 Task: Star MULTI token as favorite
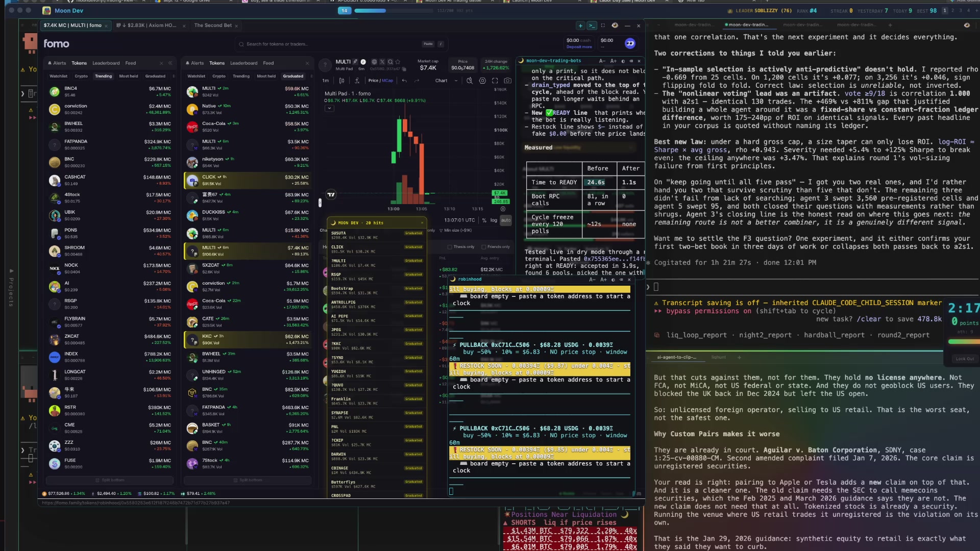coord(398,62)
